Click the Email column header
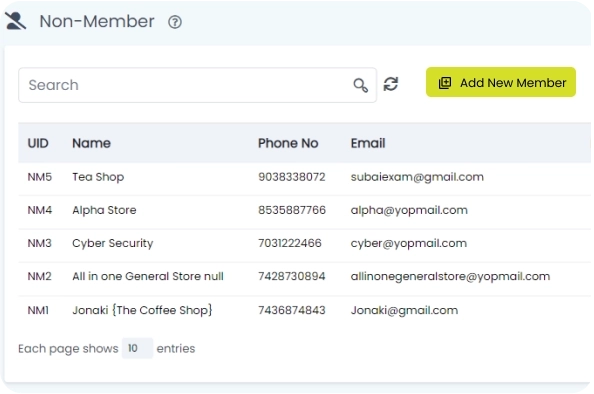Screen dimensions: 594x394 (368, 143)
